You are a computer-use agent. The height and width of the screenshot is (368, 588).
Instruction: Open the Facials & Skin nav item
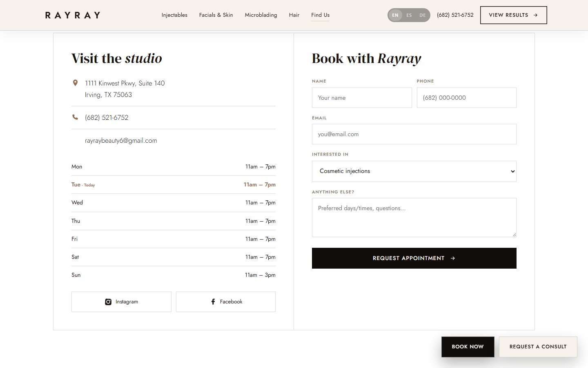[216, 15]
